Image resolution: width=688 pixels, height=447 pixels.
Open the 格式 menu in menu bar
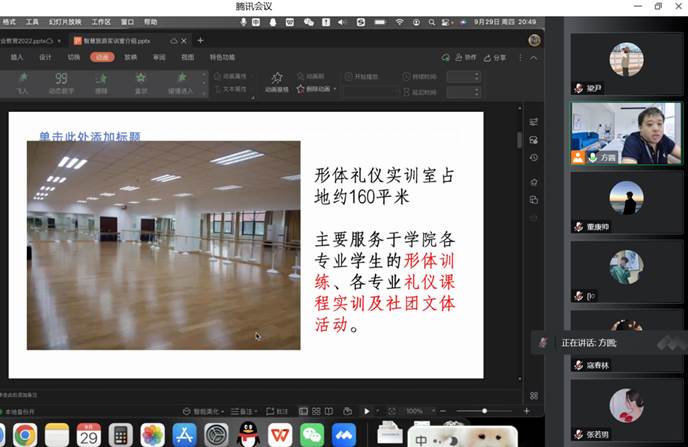click(x=8, y=22)
